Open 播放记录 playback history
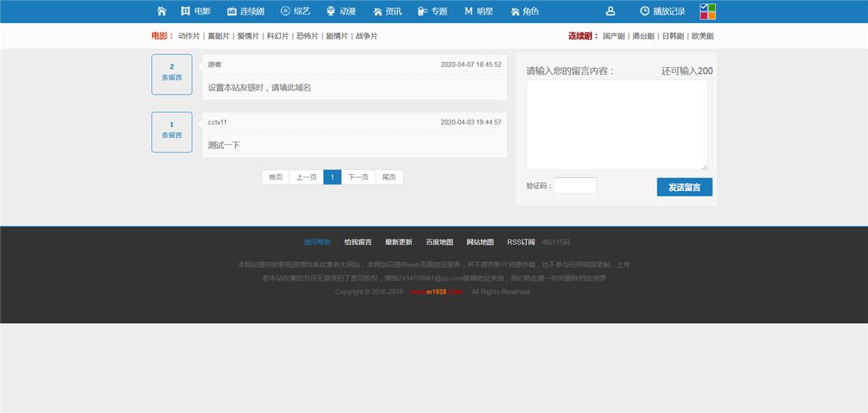 pyautogui.click(x=662, y=11)
